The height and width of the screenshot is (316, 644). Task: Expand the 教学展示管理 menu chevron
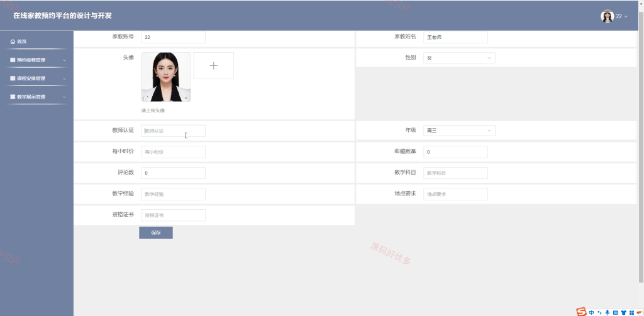[x=65, y=97]
